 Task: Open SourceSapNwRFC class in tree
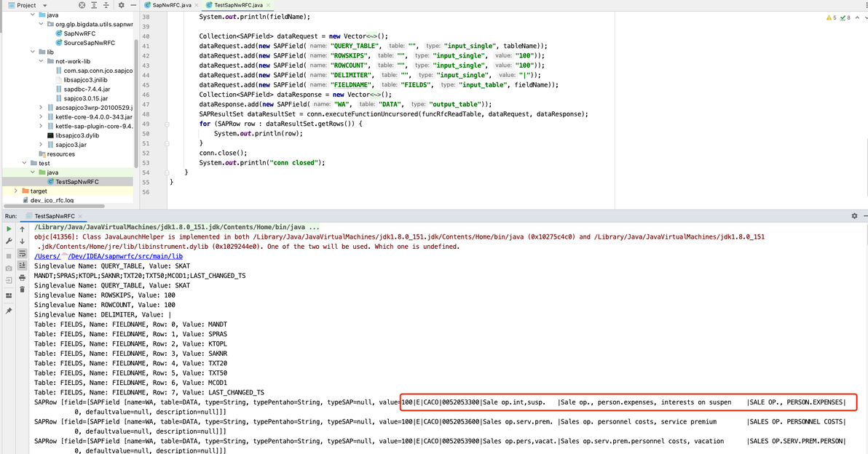[89, 43]
